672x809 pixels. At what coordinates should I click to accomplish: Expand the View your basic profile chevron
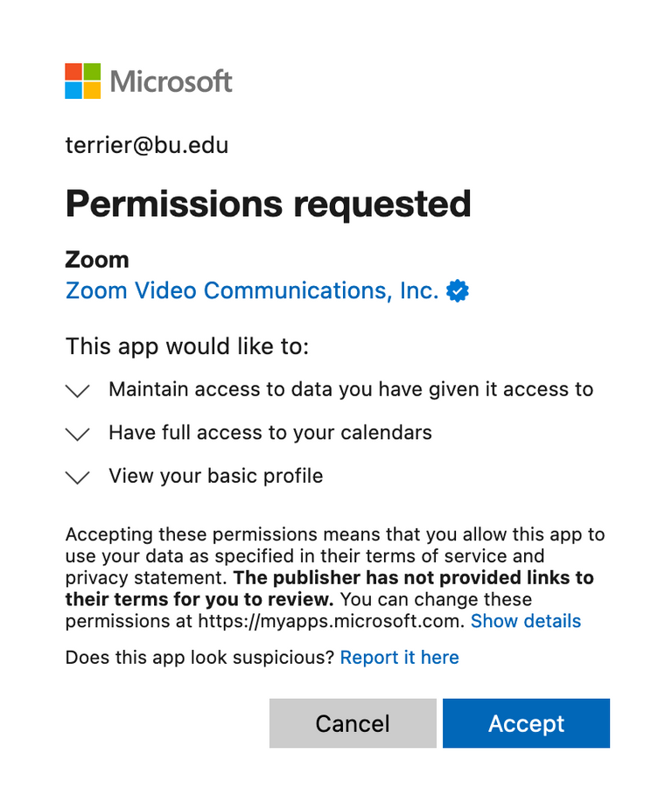click(x=78, y=478)
